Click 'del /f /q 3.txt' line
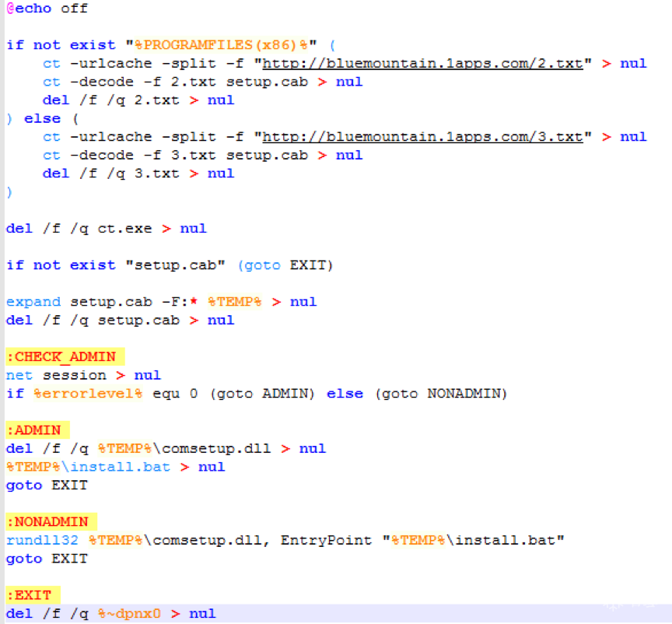The height and width of the screenshot is (624, 672). pos(138,174)
